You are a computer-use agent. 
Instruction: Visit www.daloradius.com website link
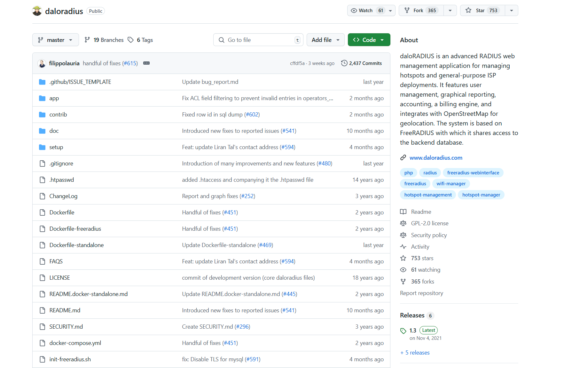pos(436,157)
